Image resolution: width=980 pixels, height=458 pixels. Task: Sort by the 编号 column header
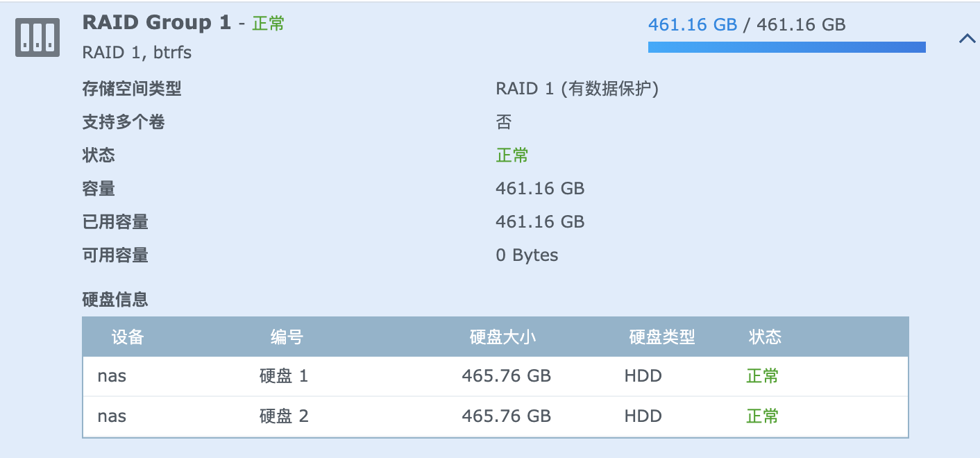287,337
